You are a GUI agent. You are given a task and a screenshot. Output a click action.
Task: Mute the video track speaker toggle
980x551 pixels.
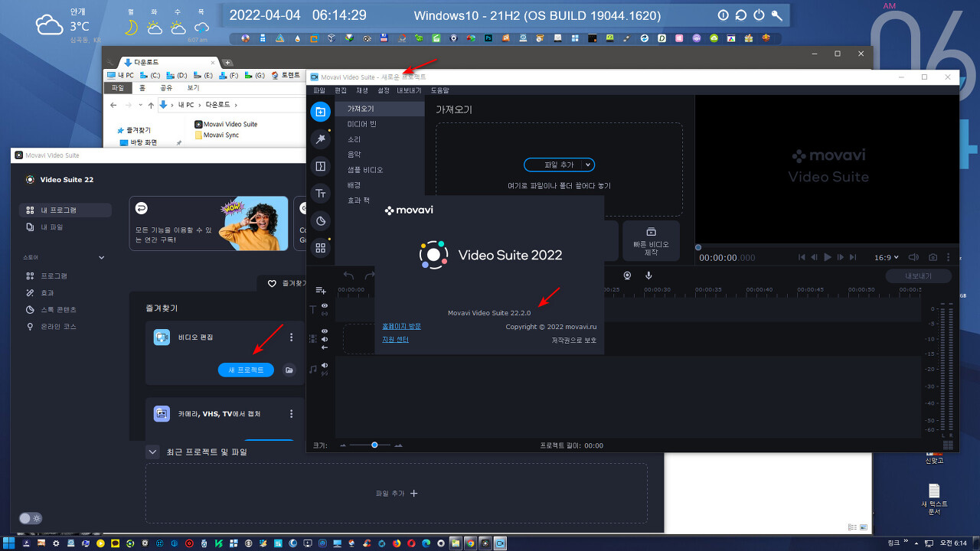(x=325, y=339)
